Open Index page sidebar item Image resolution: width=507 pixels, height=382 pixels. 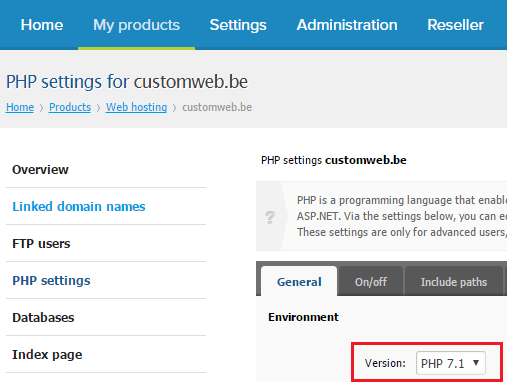coord(47,355)
